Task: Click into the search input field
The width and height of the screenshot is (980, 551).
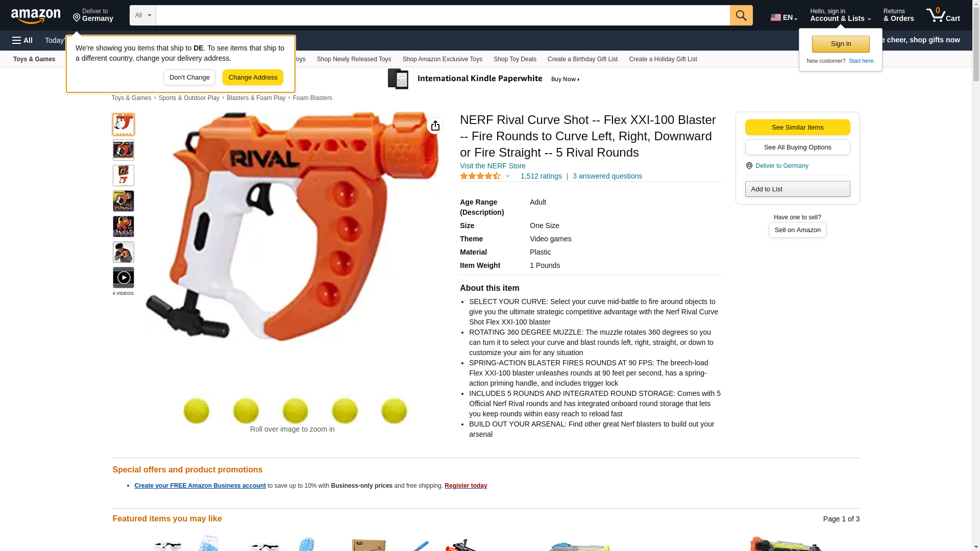Action: 443,15
